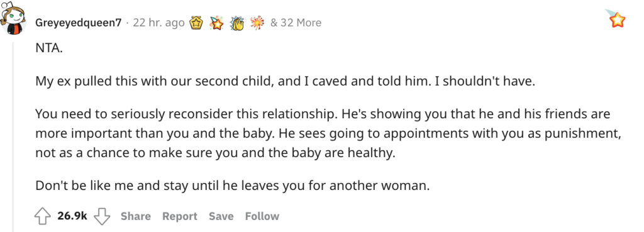Click the 26.9k vote score
The height and width of the screenshot is (232, 644).
pyautogui.click(x=72, y=216)
